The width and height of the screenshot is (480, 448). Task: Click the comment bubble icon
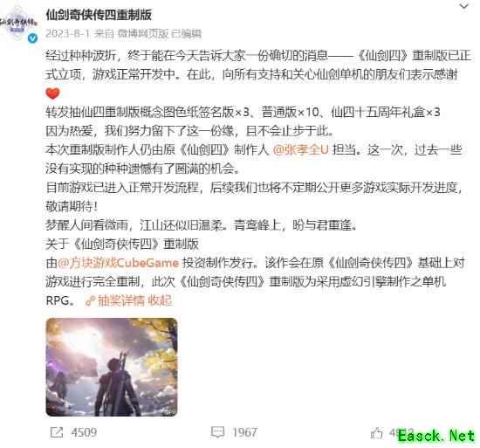click(x=217, y=432)
